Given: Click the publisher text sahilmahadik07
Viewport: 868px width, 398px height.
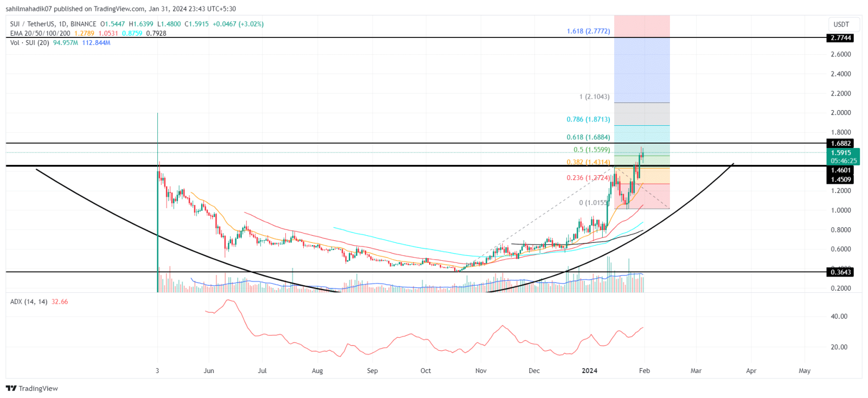Looking at the screenshot, I should [29, 9].
